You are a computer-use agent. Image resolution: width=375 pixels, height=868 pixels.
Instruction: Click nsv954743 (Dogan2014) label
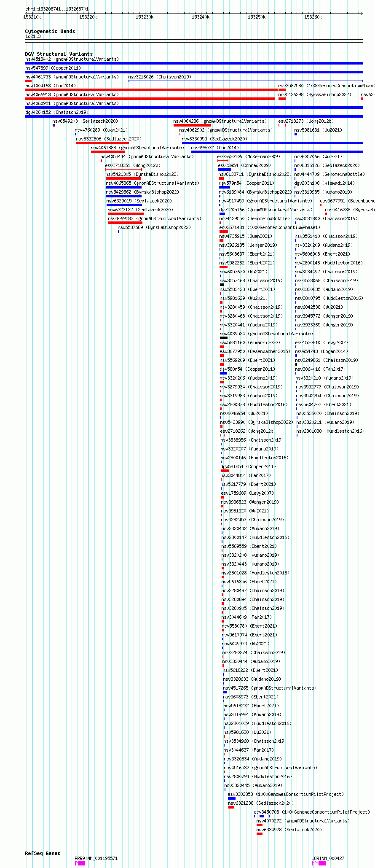pos(321,351)
